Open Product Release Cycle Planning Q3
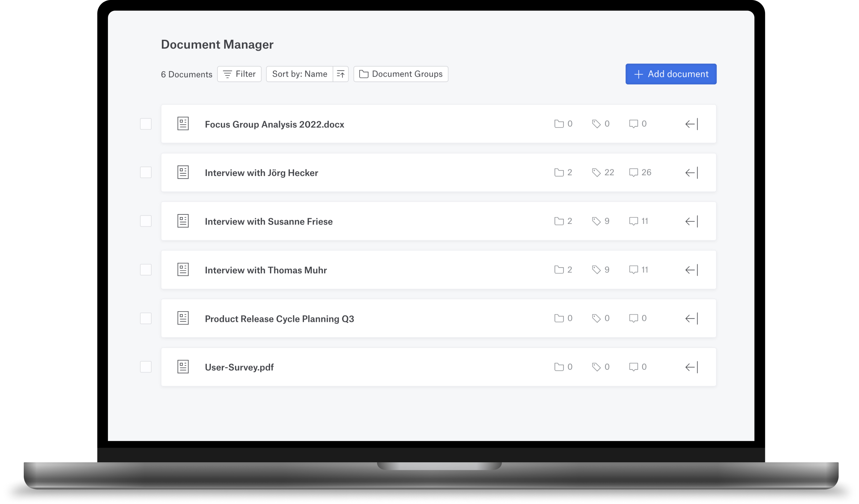This screenshot has width=859, height=504. click(279, 319)
